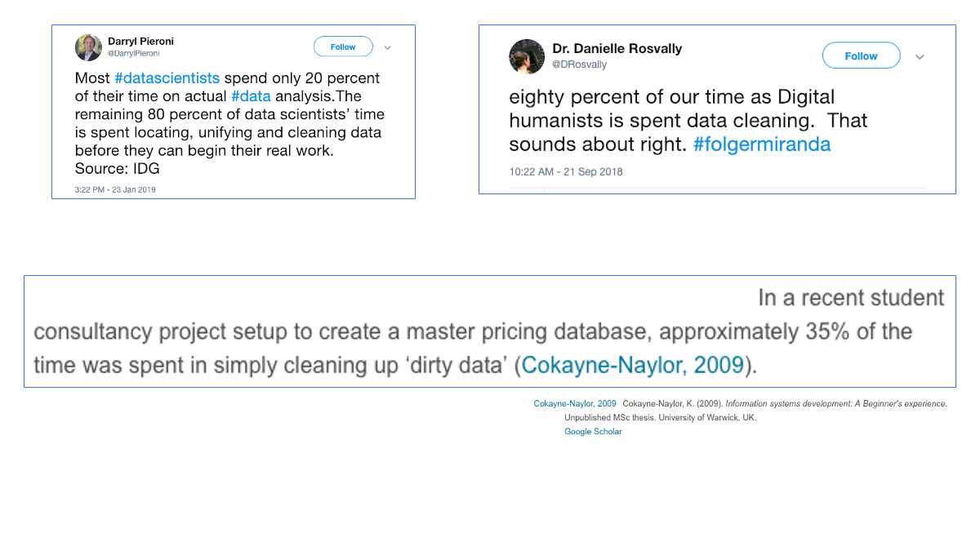Follow Dr. Danielle Rosvally

[x=861, y=56]
